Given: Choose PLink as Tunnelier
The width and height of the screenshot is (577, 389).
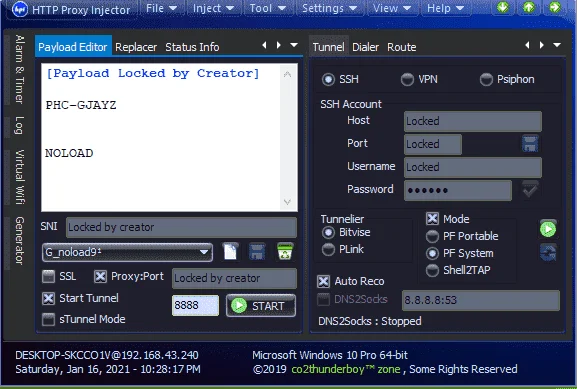Looking at the screenshot, I should tap(328, 249).
